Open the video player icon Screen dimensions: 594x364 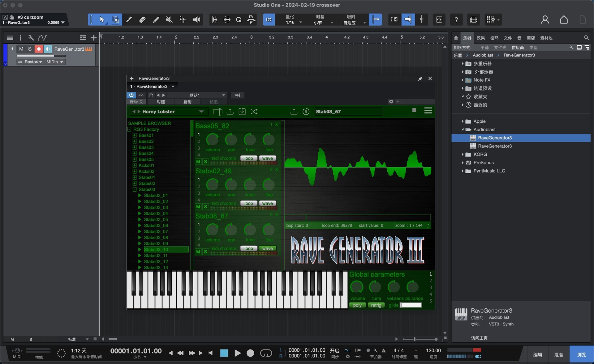[x=474, y=20]
